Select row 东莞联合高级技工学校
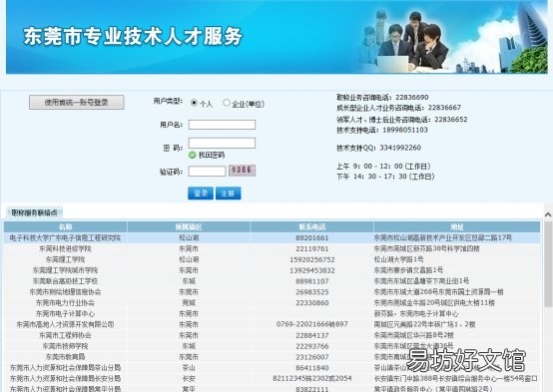The image size is (553, 392). (x=272, y=281)
